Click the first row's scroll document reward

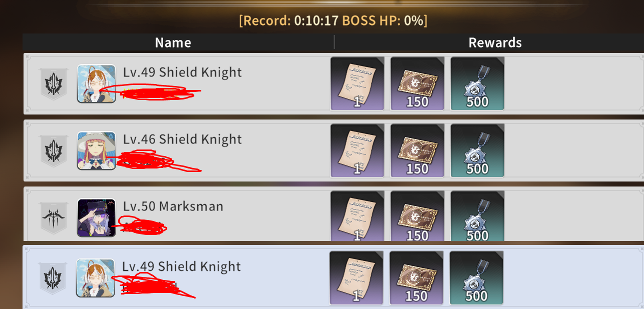tap(357, 83)
